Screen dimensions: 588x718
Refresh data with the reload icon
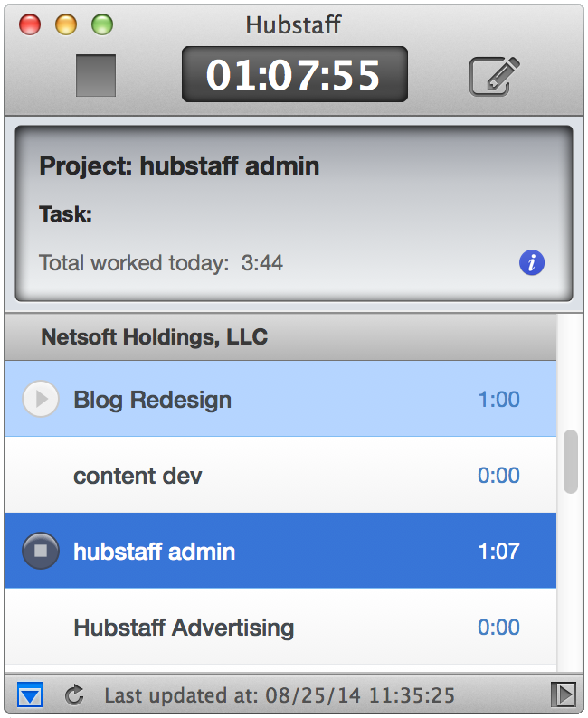(x=74, y=694)
